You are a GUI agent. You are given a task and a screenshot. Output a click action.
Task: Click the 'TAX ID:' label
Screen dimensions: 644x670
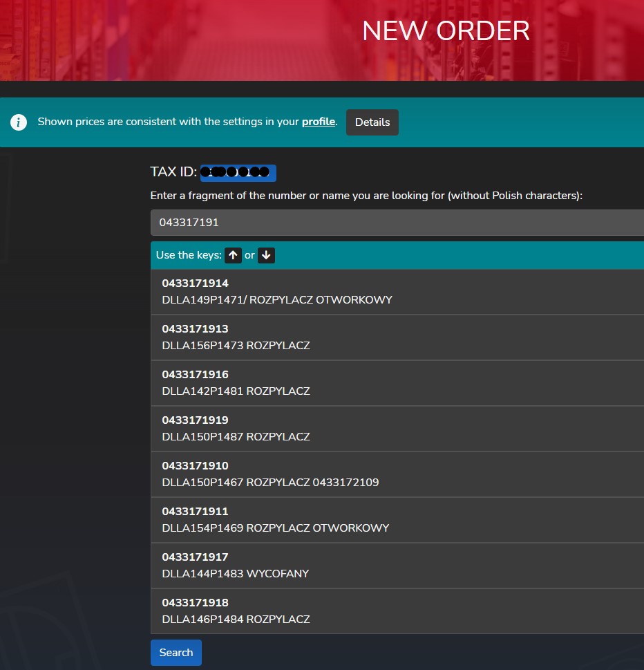pyautogui.click(x=173, y=171)
